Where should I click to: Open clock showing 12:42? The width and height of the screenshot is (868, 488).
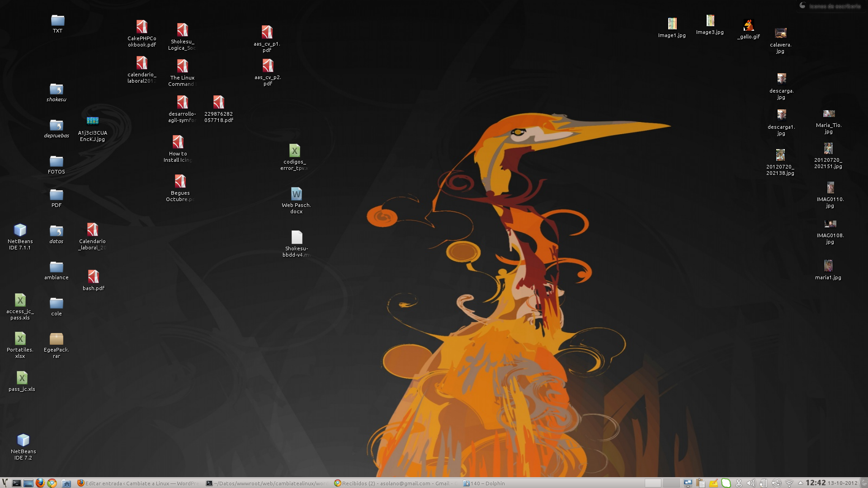816,483
